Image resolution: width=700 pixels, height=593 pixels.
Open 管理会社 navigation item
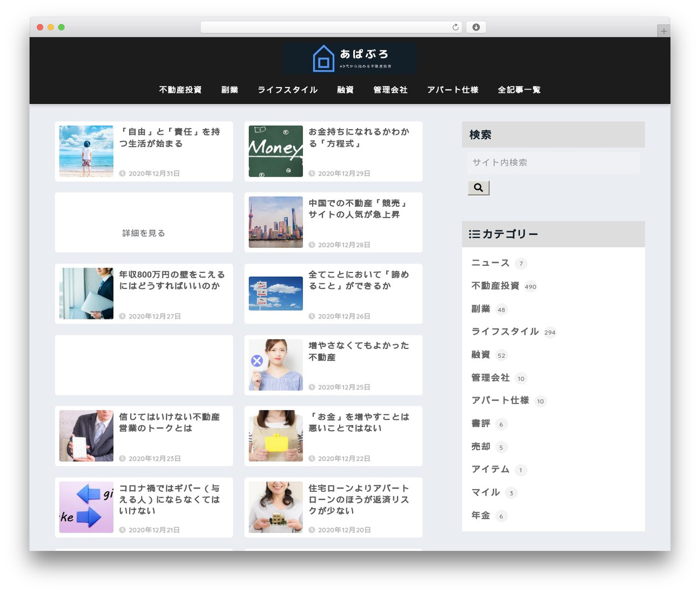pyautogui.click(x=390, y=90)
